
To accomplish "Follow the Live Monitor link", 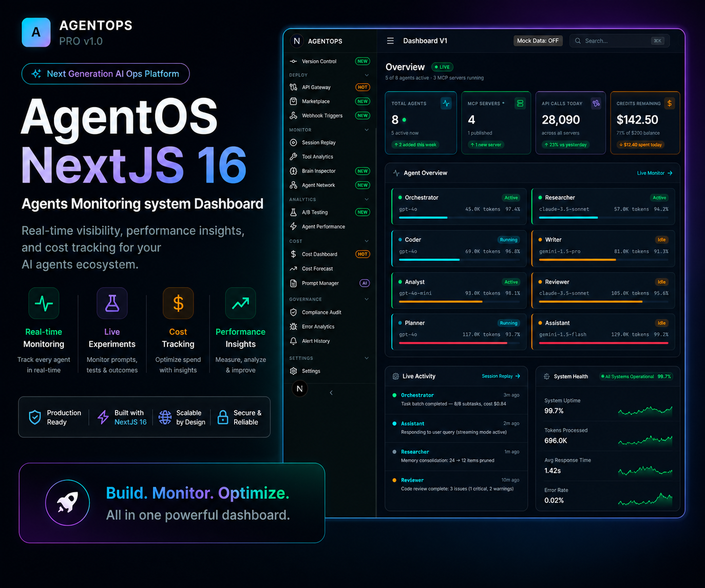I will [655, 173].
